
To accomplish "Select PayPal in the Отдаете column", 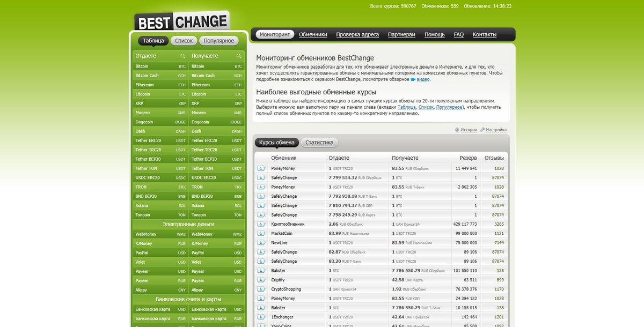I will pos(160,252).
